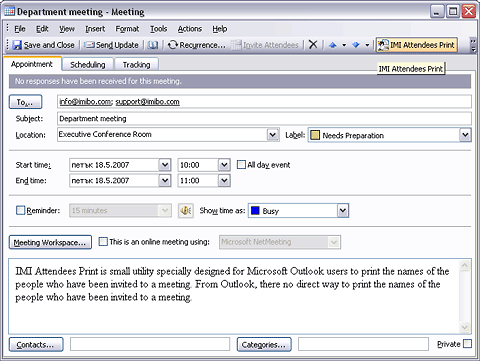Click the Delete X icon
The width and height of the screenshot is (480, 361).
pos(313,45)
